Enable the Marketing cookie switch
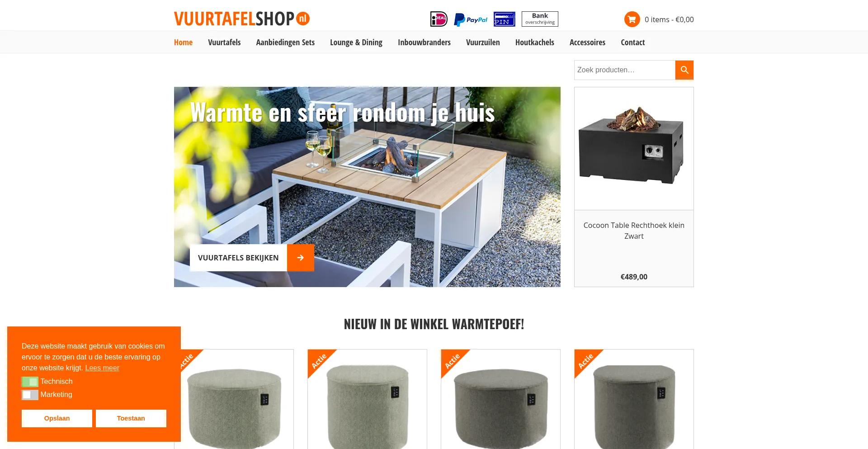The width and height of the screenshot is (868, 449). tap(30, 395)
